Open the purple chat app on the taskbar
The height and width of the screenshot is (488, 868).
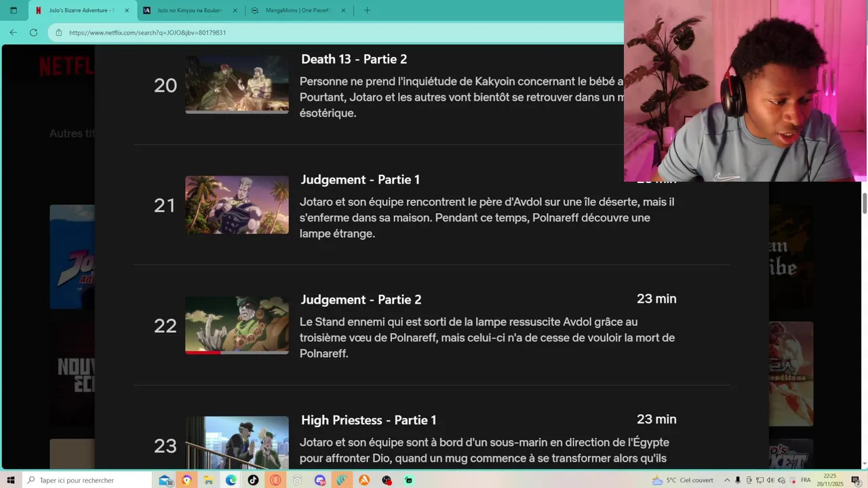click(x=320, y=480)
